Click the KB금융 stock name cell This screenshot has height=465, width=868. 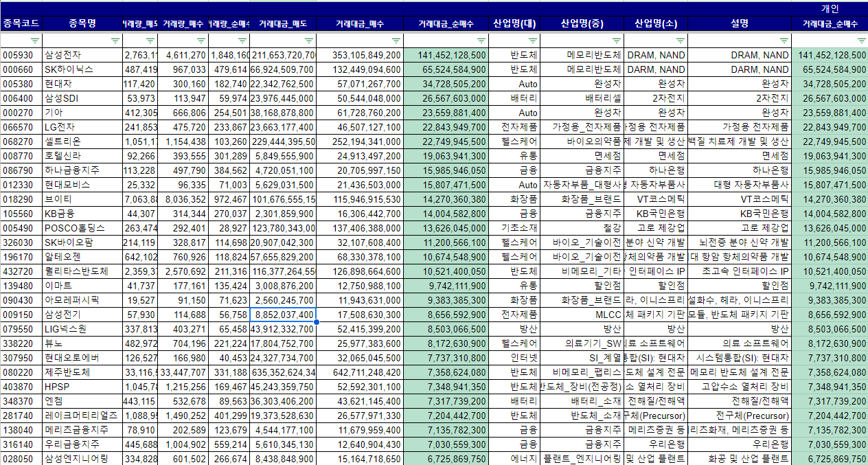coord(83,214)
